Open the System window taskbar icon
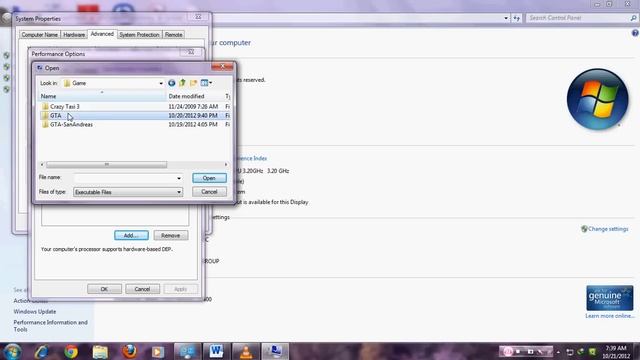 click(275, 351)
